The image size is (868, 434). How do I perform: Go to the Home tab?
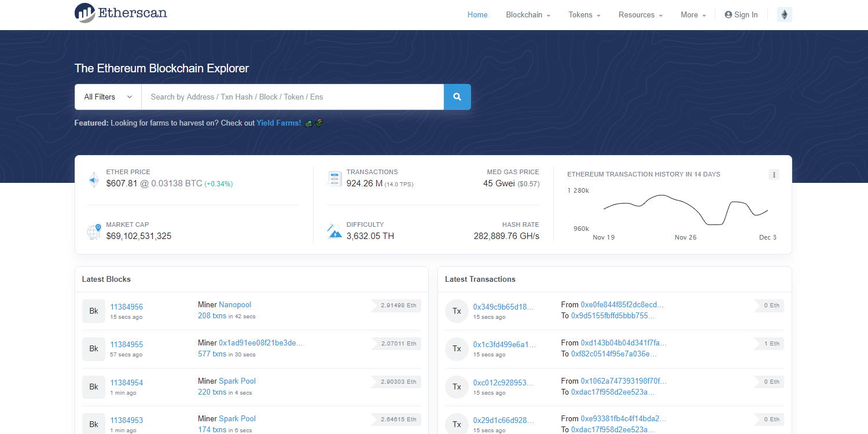tap(477, 15)
